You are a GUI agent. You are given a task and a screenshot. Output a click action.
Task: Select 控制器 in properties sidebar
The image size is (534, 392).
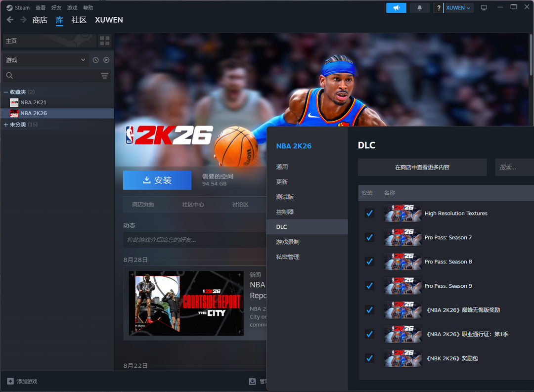coord(285,212)
